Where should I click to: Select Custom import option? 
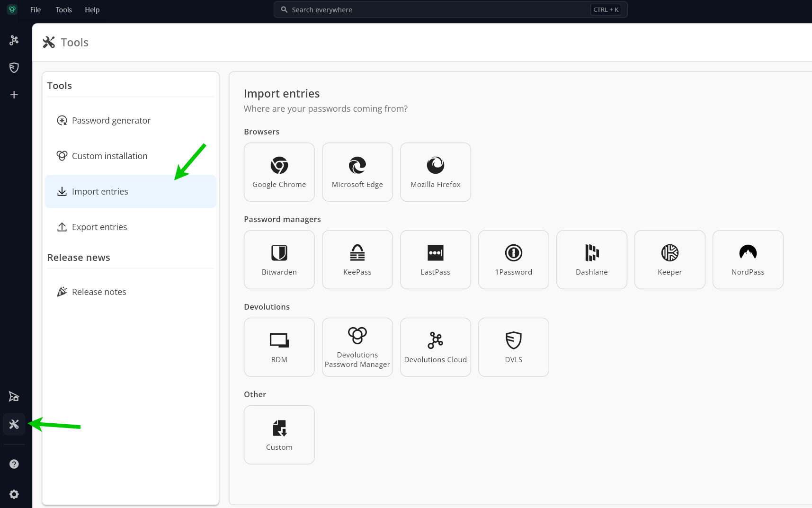tap(279, 435)
